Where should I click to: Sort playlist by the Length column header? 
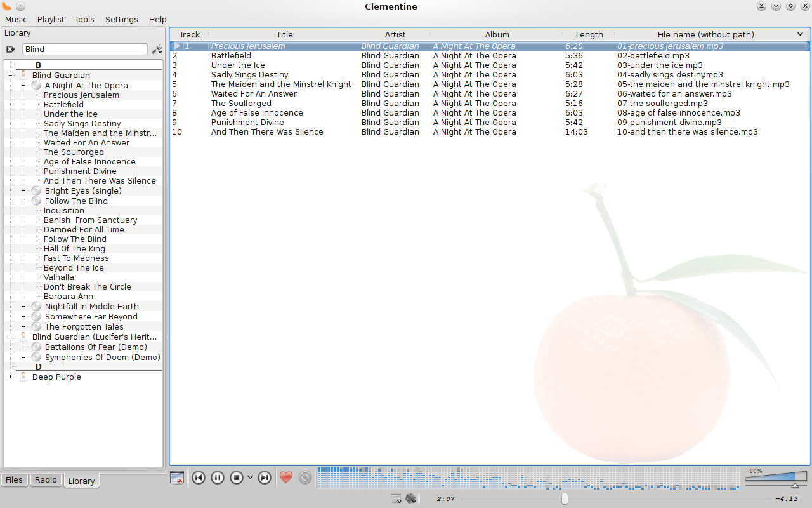589,34
